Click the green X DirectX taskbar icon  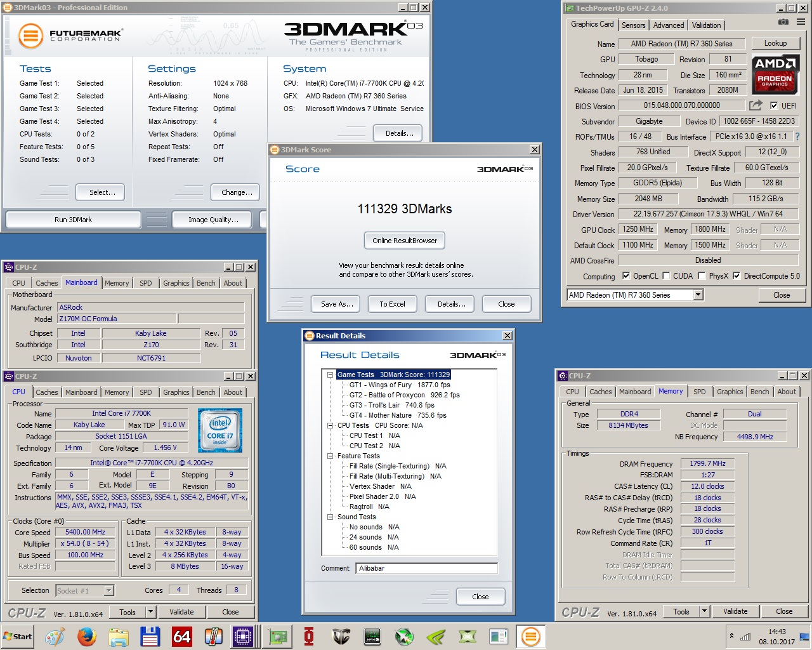click(468, 636)
